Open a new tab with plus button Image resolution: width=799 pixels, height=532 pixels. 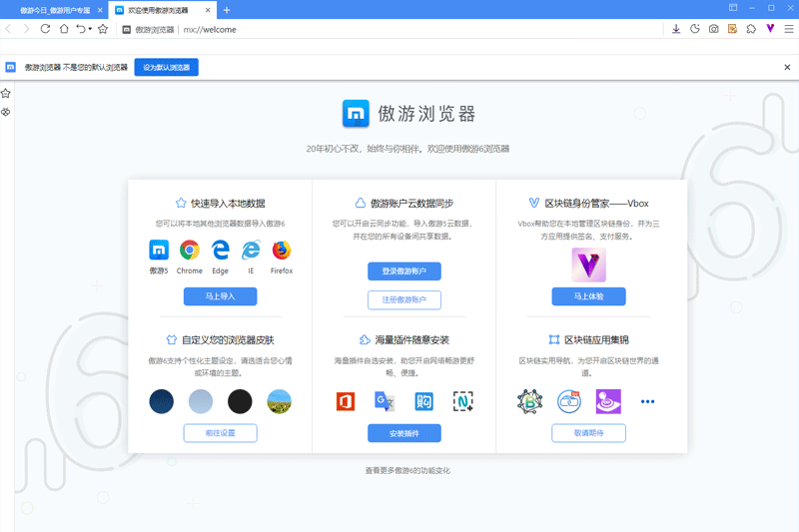(227, 10)
